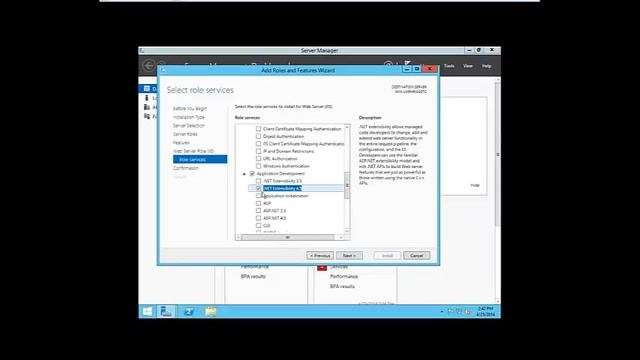
Task: Check Client Certificate Mapping Authentication
Action: coord(258,129)
